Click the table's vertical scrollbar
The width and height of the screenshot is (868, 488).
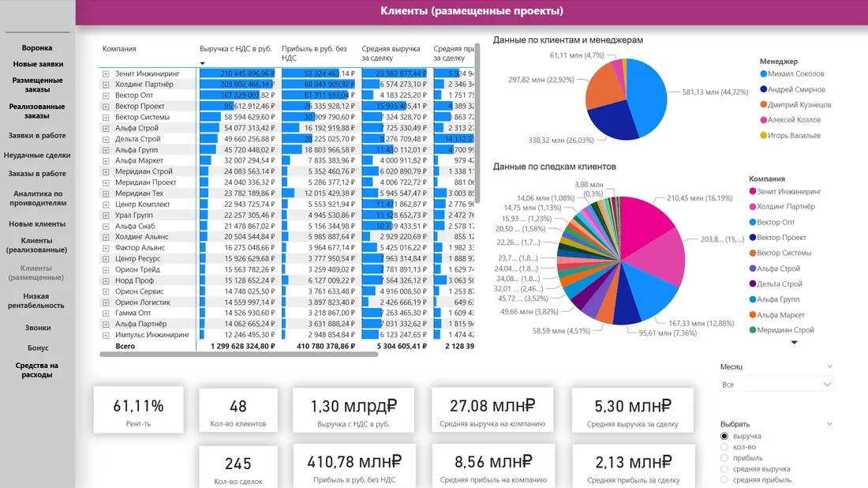(477, 124)
